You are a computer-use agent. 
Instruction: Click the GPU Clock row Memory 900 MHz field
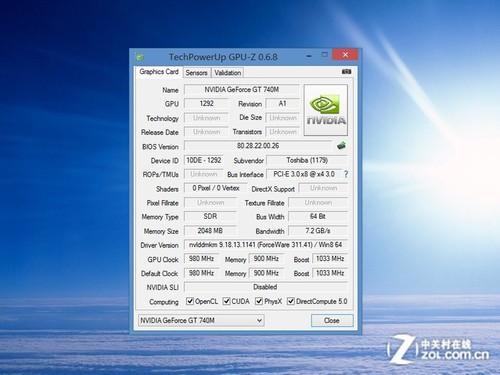(x=266, y=259)
